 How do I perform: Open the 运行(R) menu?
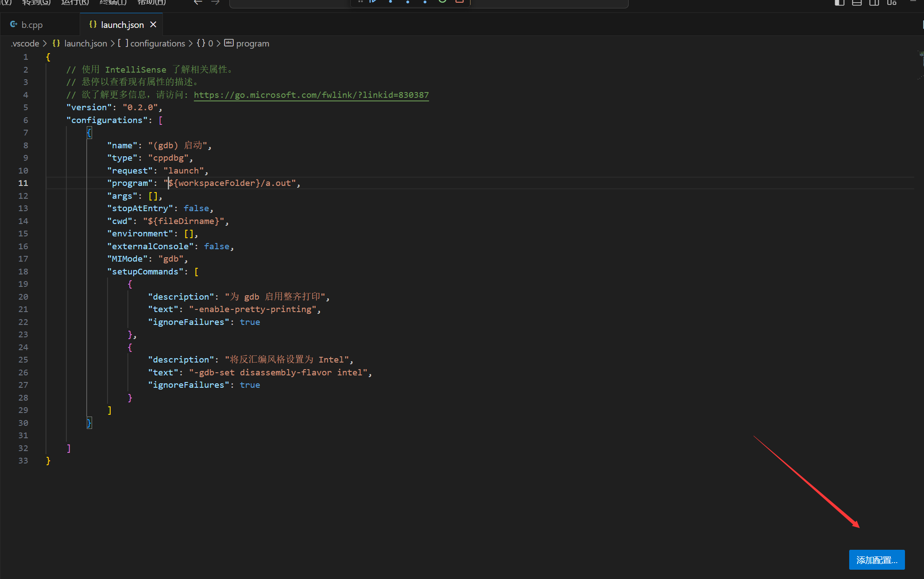pos(75,3)
